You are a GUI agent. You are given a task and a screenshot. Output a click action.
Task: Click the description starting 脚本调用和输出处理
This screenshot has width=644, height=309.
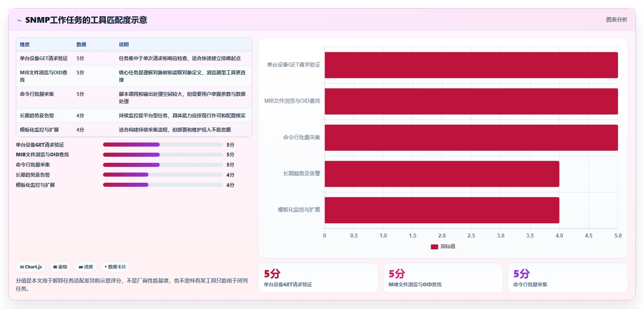[182, 97]
